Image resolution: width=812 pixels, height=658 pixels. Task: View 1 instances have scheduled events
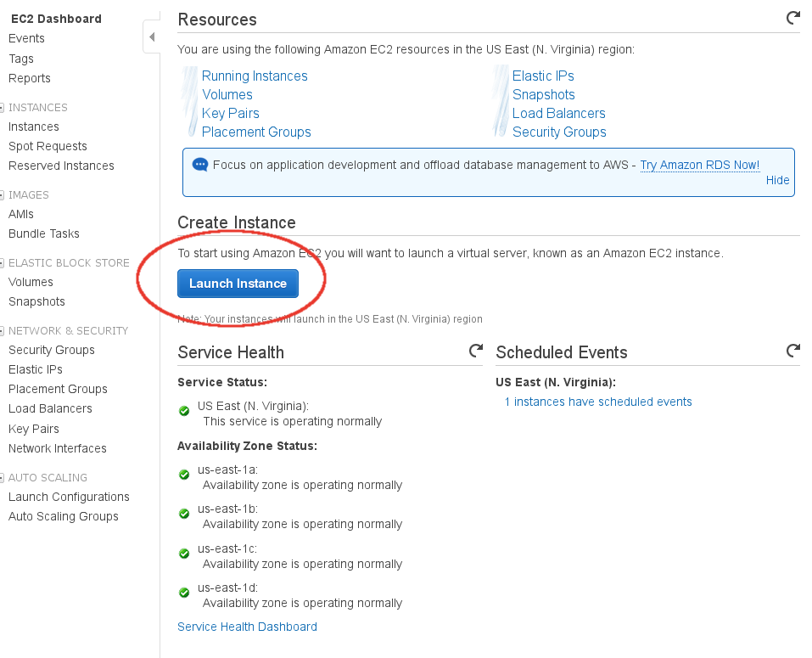(x=598, y=402)
